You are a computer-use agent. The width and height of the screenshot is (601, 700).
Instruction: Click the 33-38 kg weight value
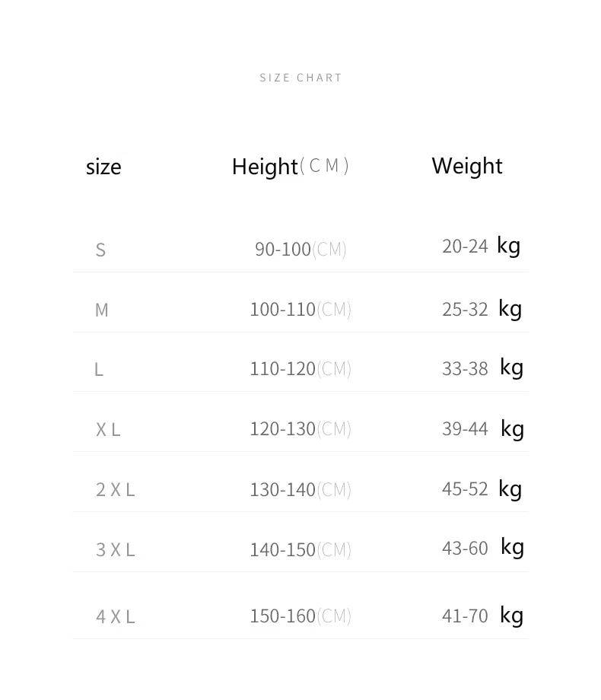[482, 368]
